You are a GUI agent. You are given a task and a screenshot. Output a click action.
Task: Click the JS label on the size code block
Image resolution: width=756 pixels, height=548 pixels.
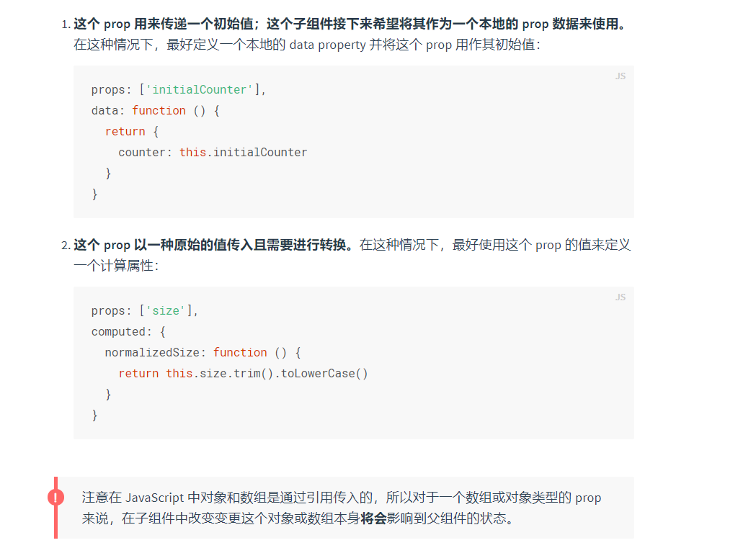pos(620,297)
